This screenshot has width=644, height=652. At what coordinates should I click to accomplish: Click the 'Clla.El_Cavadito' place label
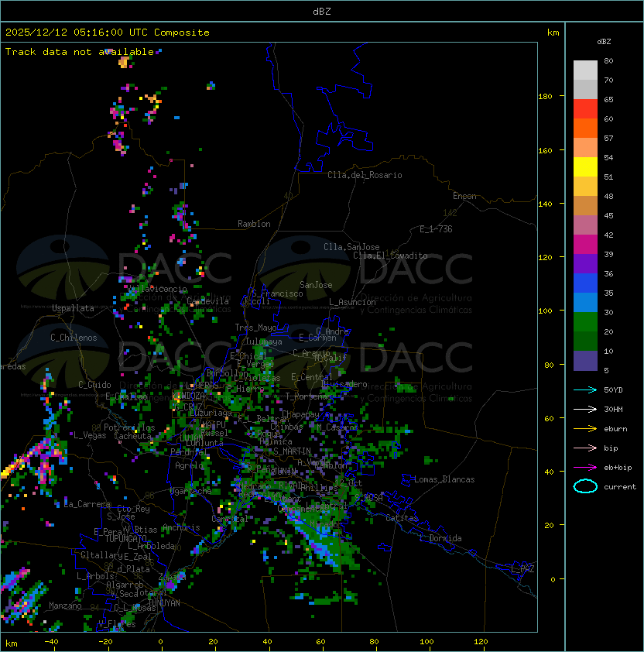[390, 256]
